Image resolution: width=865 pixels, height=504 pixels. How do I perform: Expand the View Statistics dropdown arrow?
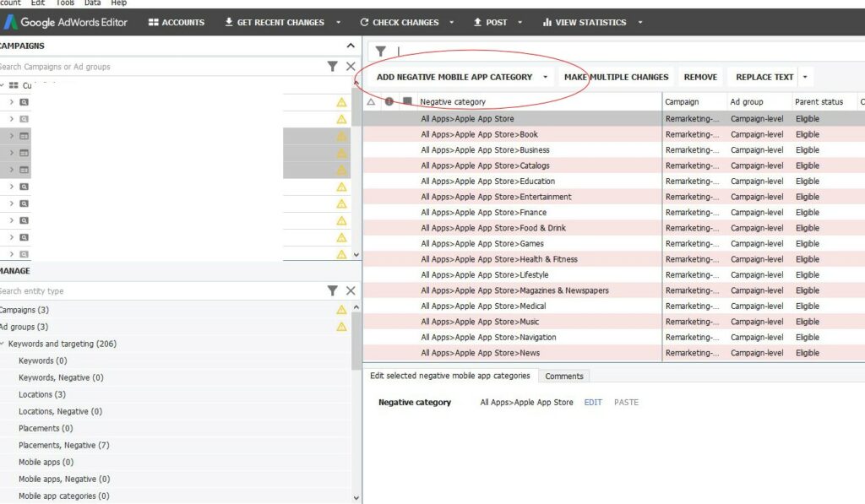click(640, 22)
